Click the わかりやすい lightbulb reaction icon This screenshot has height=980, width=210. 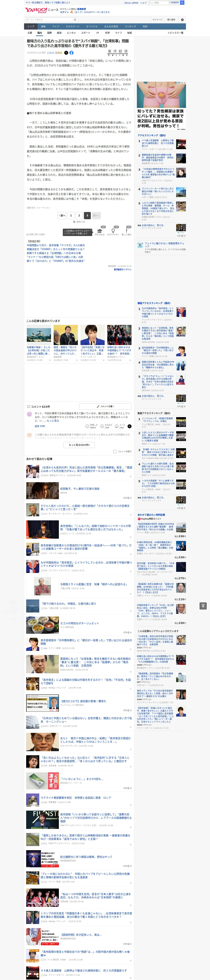(x=113, y=231)
